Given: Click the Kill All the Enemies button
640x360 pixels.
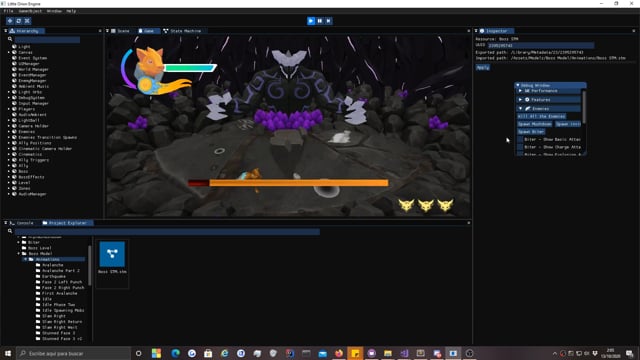Looking at the screenshot, I should click(x=542, y=116).
